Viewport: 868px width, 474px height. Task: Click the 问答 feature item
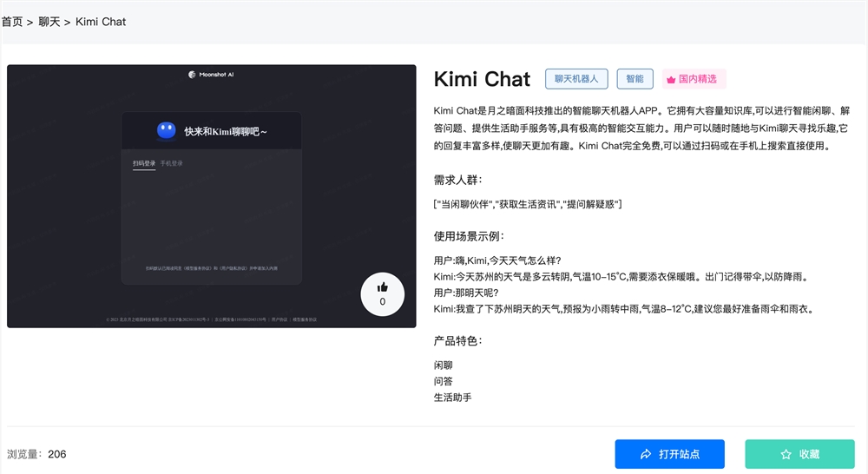pos(444,381)
